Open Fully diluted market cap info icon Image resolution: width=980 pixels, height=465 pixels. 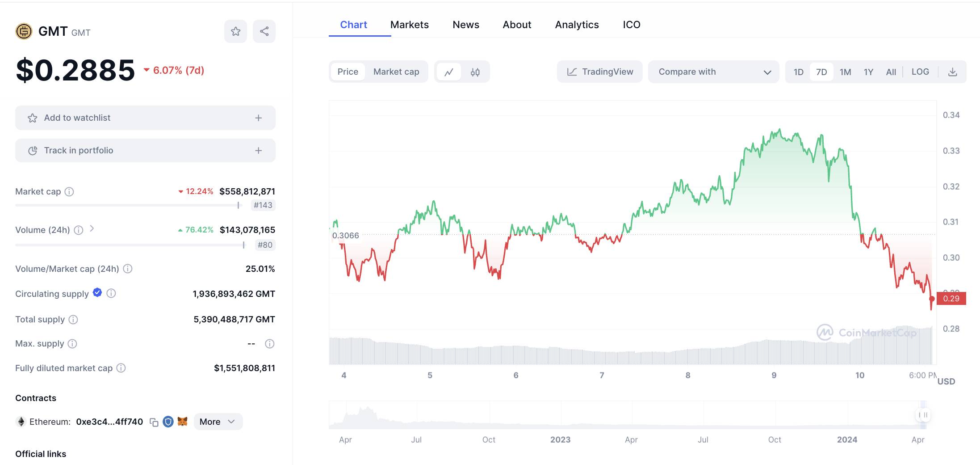point(121,368)
